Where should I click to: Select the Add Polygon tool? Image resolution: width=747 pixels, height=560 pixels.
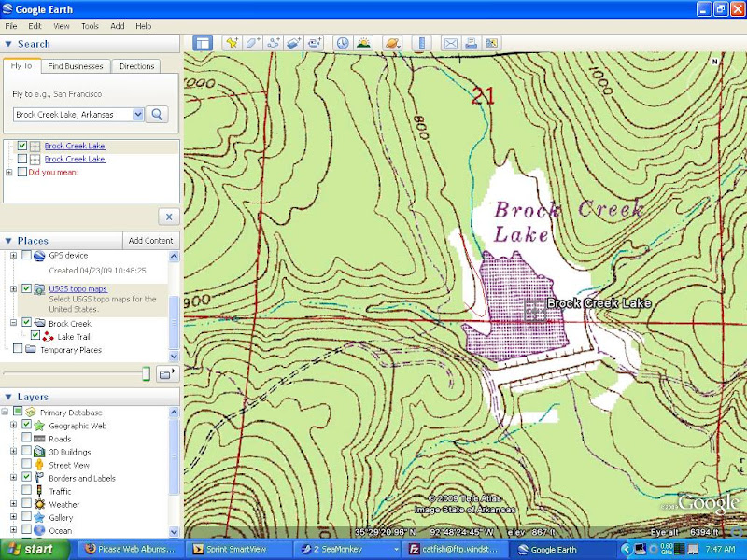pos(251,43)
